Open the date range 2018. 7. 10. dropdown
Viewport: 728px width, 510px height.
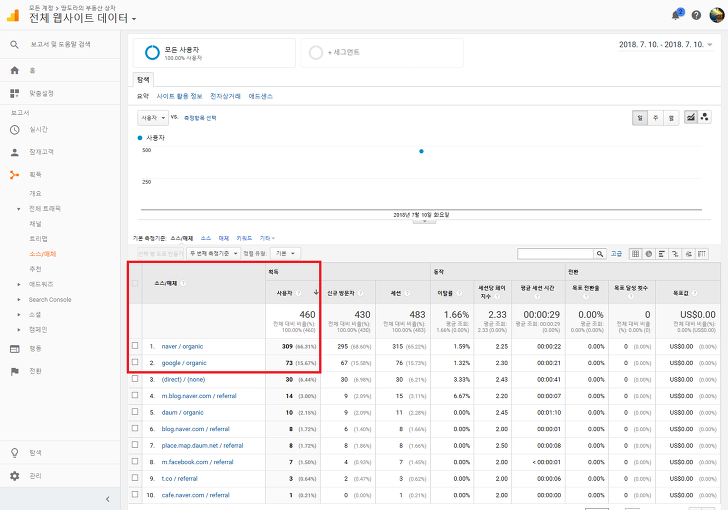(665, 45)
